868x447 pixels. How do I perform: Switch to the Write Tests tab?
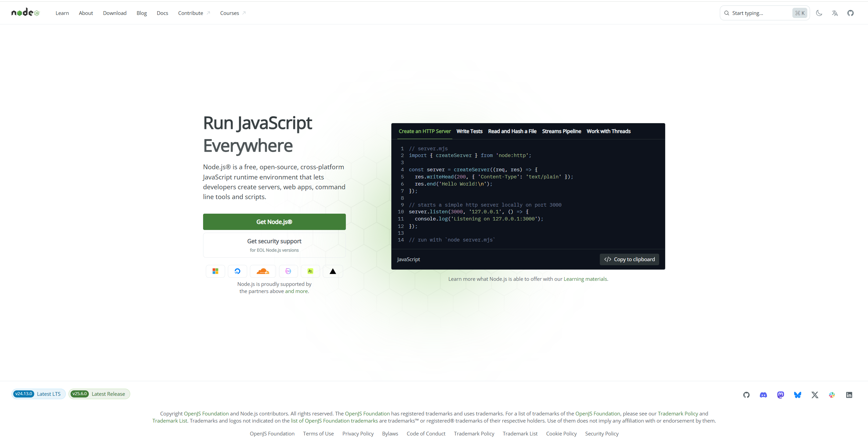click(x=469, y=131)
